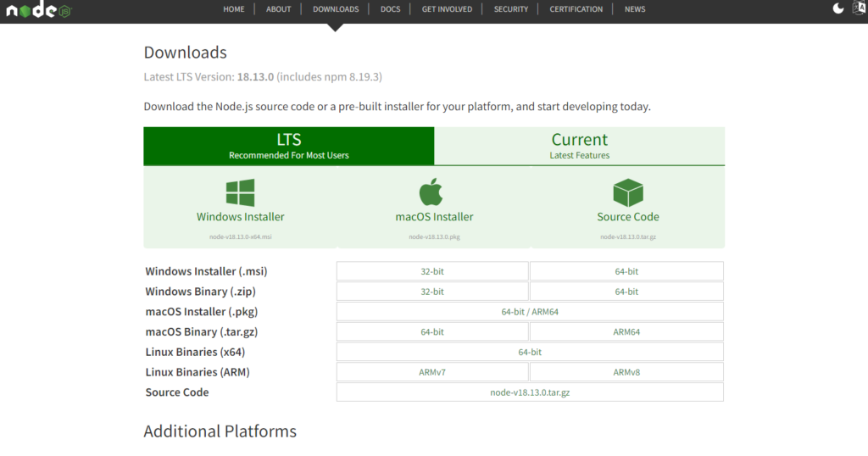Screen dimensions: 868x456
Task: Click the Windows Installer (.msi) row label
Action: coord(207,272)
